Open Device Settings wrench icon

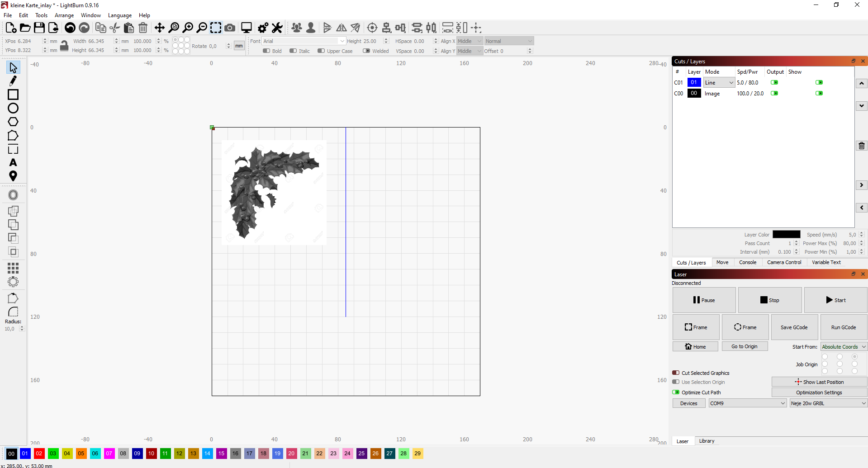(277, 28)
